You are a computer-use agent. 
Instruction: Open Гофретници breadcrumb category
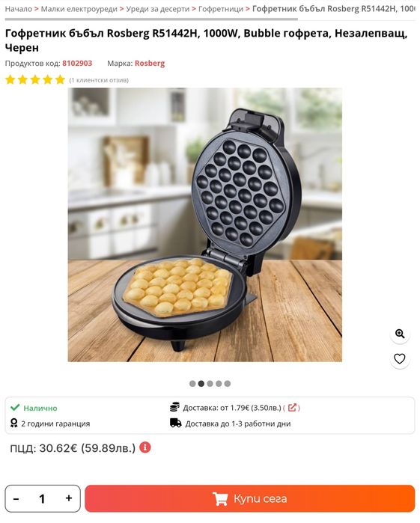point(221,9)
